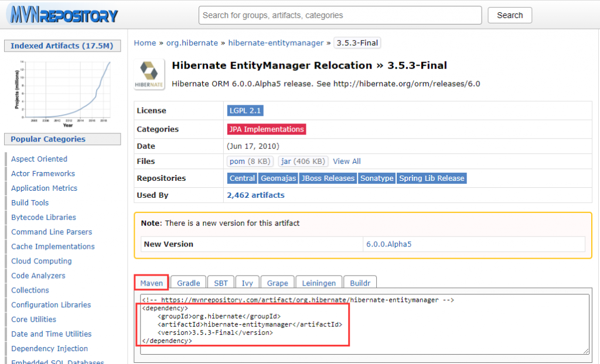The width and height of the screenshot is (600, 364).
Task: Click the Hibernate logo icon
Action: click(x=149, y=74)
